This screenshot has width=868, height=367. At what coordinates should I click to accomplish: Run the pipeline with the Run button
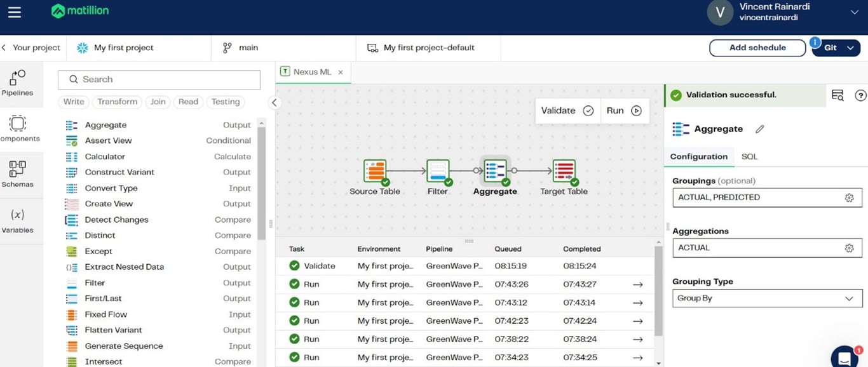click(623, 110)
